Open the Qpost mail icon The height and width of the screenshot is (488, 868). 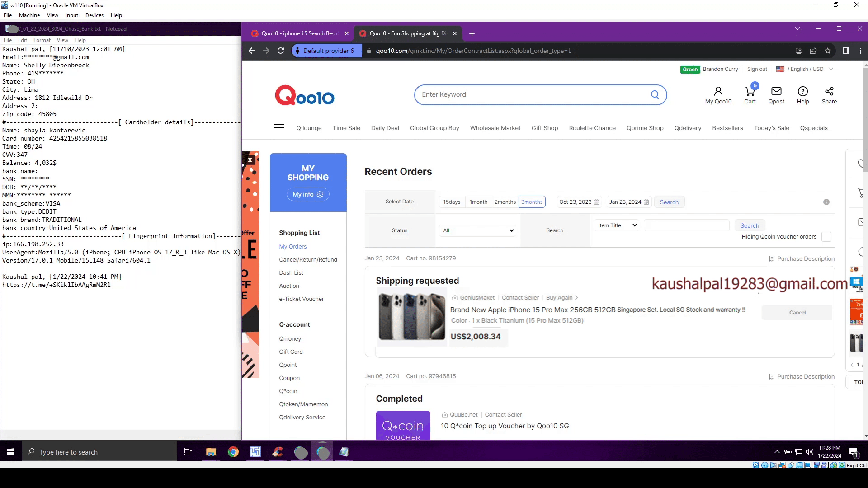[776, 92]
